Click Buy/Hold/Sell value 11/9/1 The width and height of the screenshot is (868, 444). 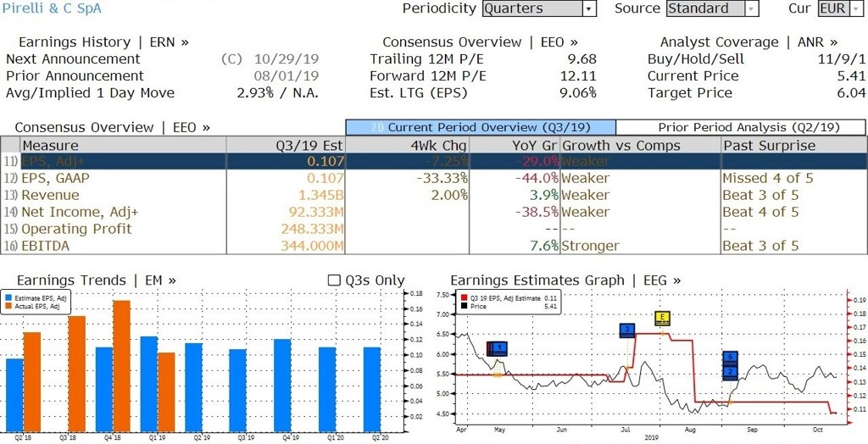[x=842, y=59]
